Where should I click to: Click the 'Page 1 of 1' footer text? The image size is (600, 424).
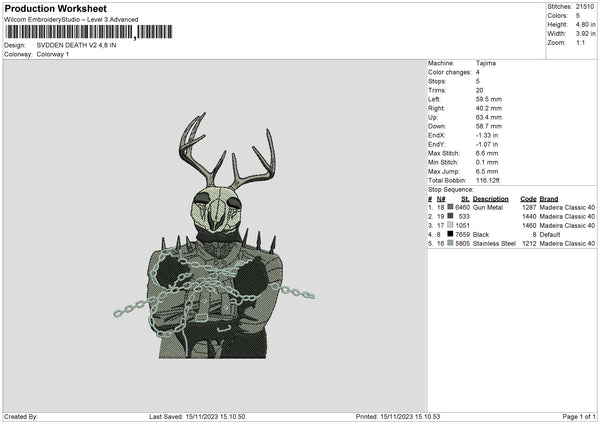[x=579, y=416]
